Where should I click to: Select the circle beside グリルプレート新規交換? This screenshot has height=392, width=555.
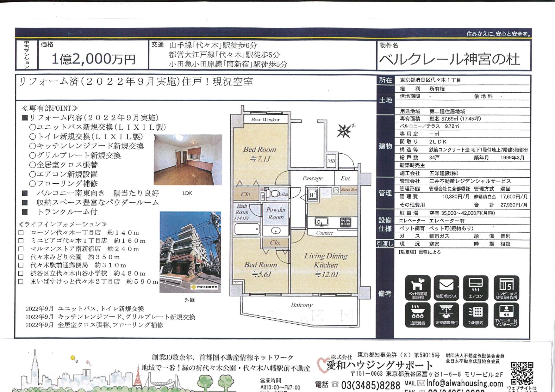pos(33,156)
